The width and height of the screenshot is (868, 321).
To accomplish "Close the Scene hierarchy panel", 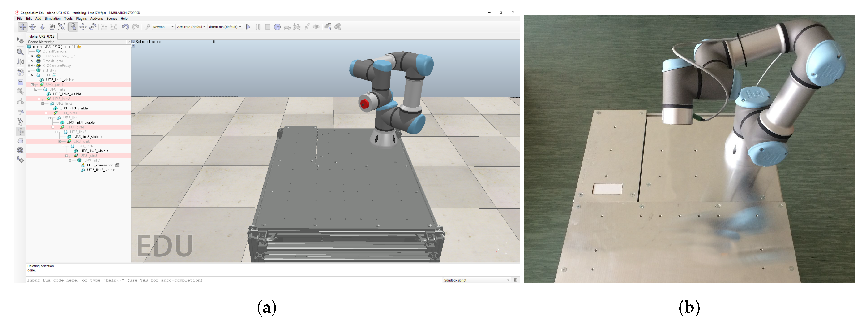I will coord(128,42).
